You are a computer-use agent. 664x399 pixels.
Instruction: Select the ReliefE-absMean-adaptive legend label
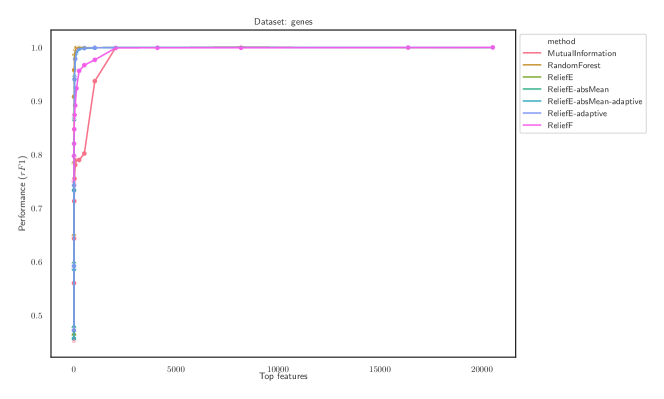pos(595,102)
